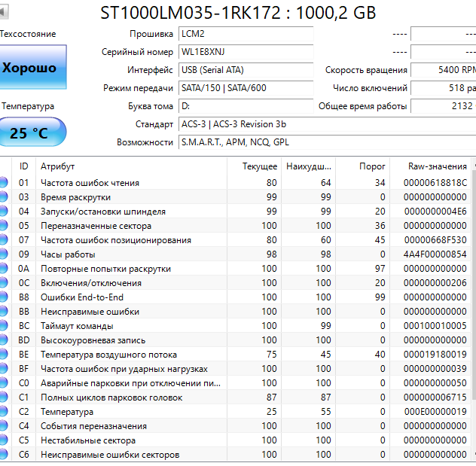Image resolution: width=476 pixels, height=466 pixels.
Task: Select row Полных циклов парковок головок
Action: pos(236,397)
